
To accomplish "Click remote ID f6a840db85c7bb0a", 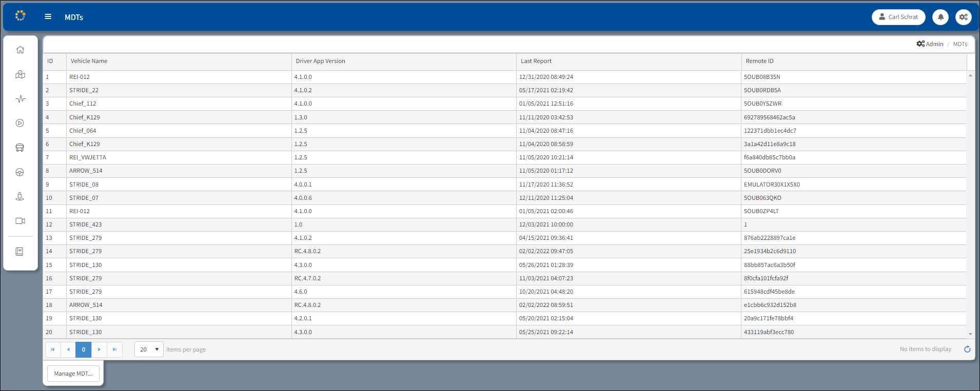I will point(769,157).
